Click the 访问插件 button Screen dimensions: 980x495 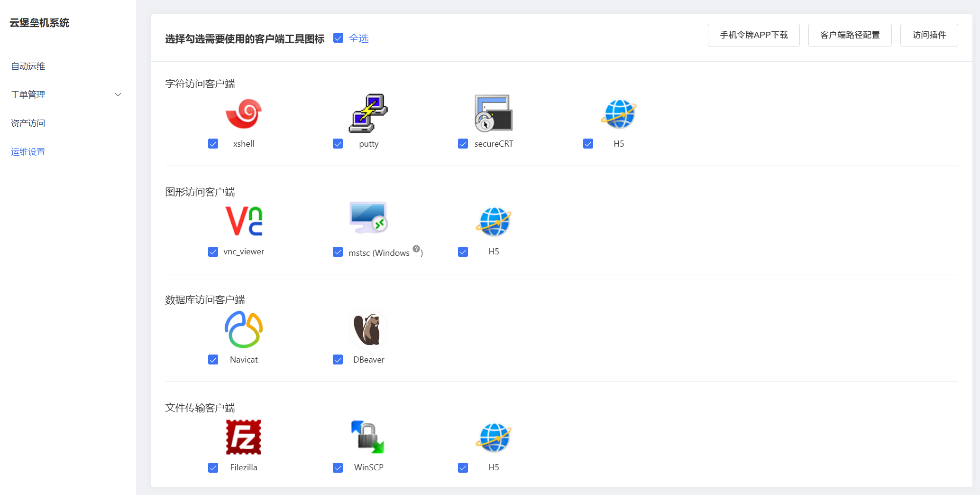pyautogui.click(x=929, y=35)
